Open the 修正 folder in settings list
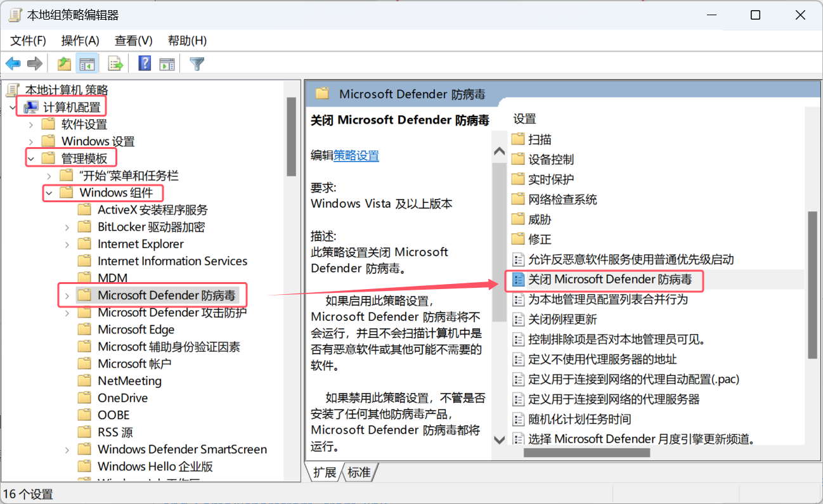This screenshot has width=823, height=504. (540, 240)
